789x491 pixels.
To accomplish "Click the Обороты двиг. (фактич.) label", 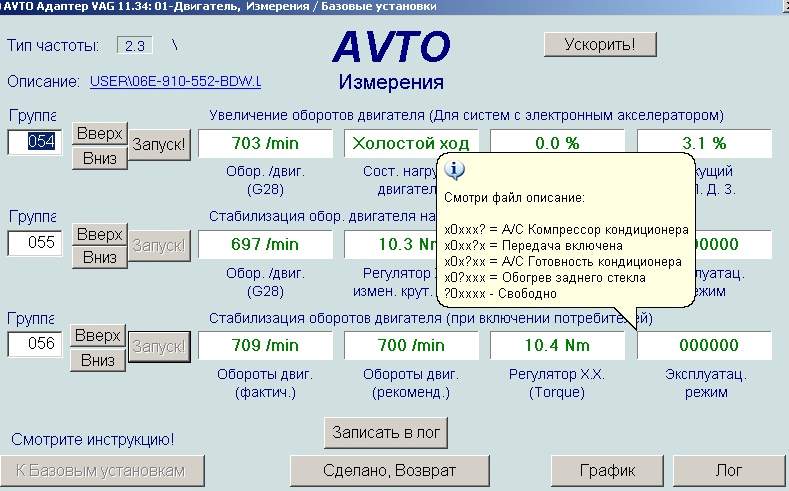I will click(x=265, y=383).
